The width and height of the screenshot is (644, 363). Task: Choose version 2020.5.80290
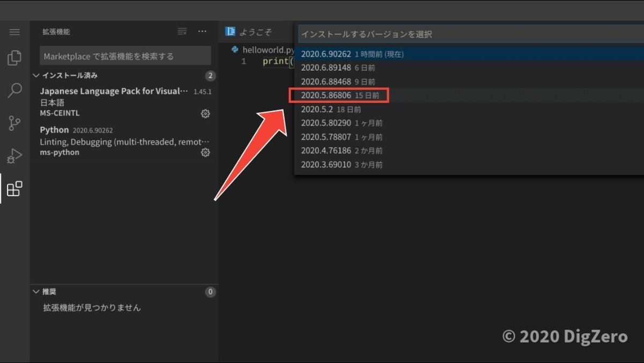point(470,123)
